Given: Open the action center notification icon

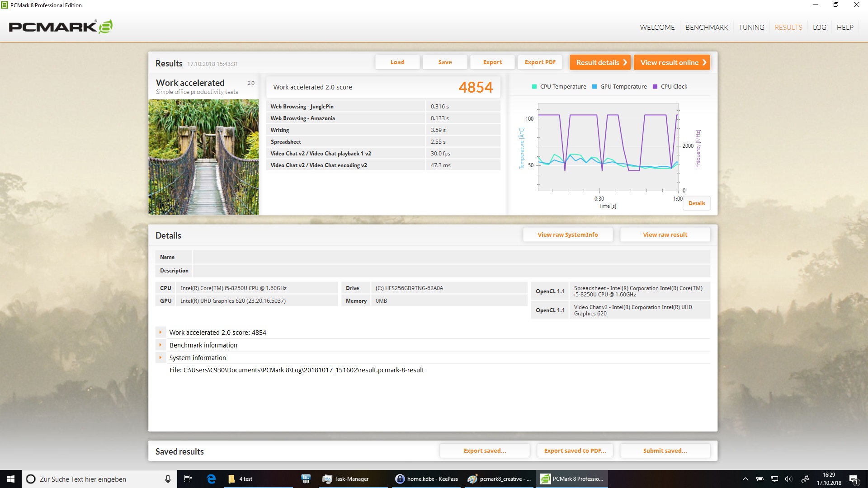Looking at the screenshot, I should click(x=853, y=479).
